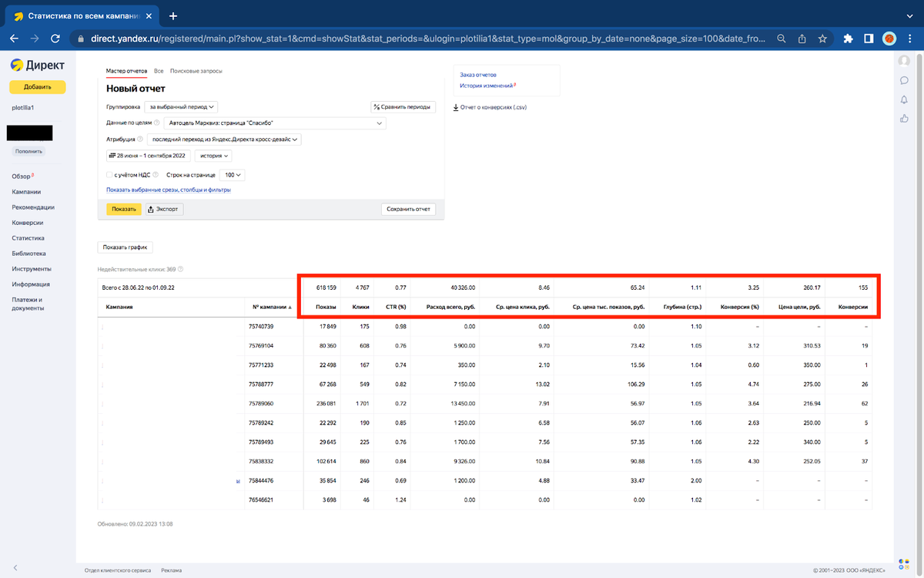Open the browser extensions puzzle icon
The height and width of the screenshot is (578, 924).
848,39
